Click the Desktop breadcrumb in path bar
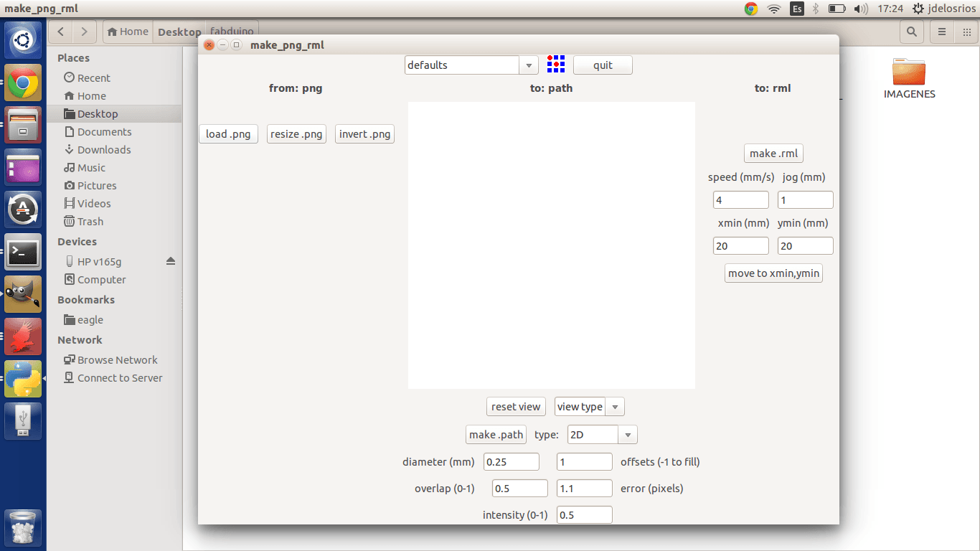Viewport: 980px width, 551px height. (x=179, y=32)
